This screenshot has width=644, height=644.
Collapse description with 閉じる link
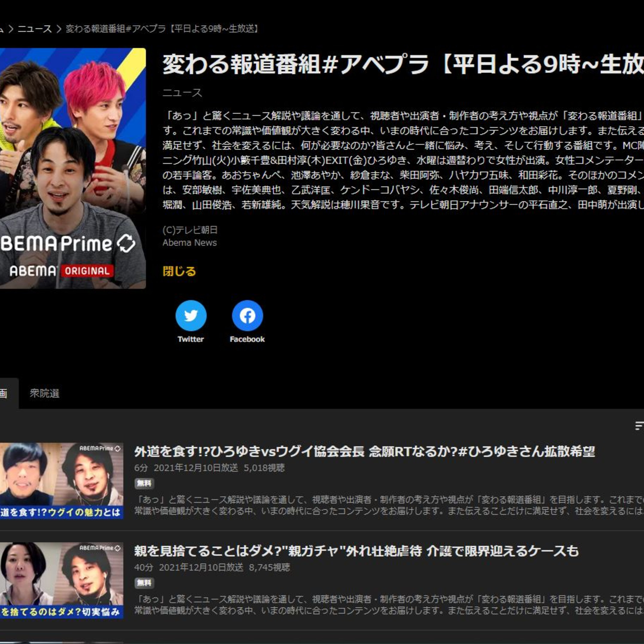[179, 271]
